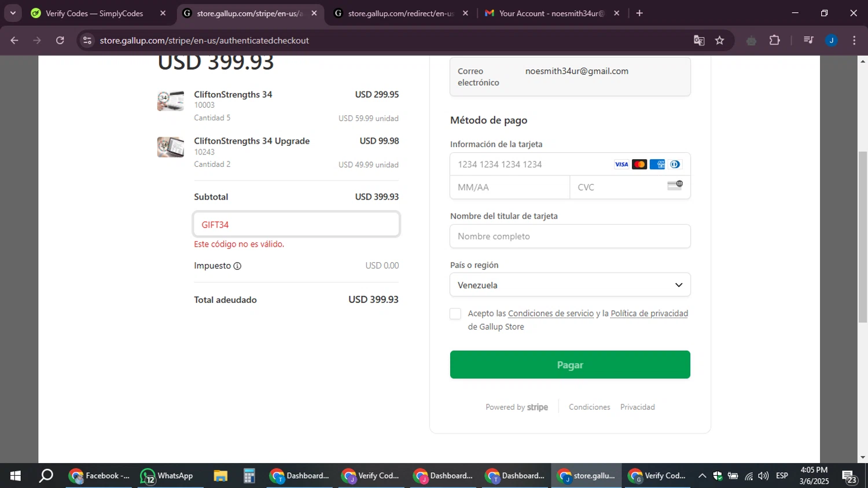Click the address bar URL

click(204, 41)
